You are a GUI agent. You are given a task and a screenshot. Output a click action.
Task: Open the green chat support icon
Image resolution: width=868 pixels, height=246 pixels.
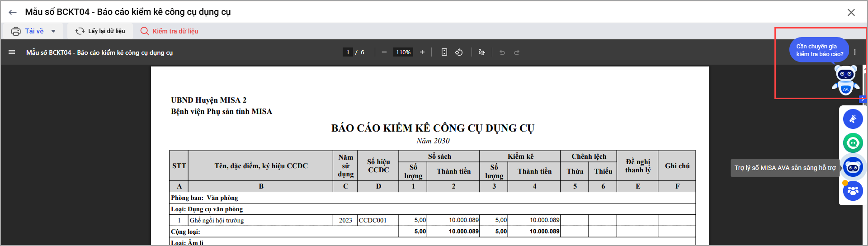(x=853, y=143)
